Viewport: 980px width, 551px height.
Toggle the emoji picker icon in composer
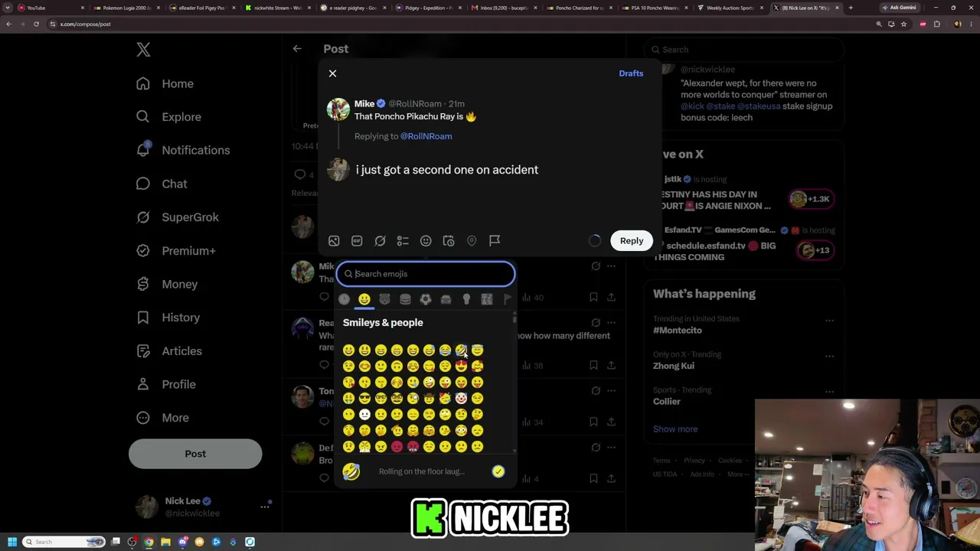coord(426,241)
